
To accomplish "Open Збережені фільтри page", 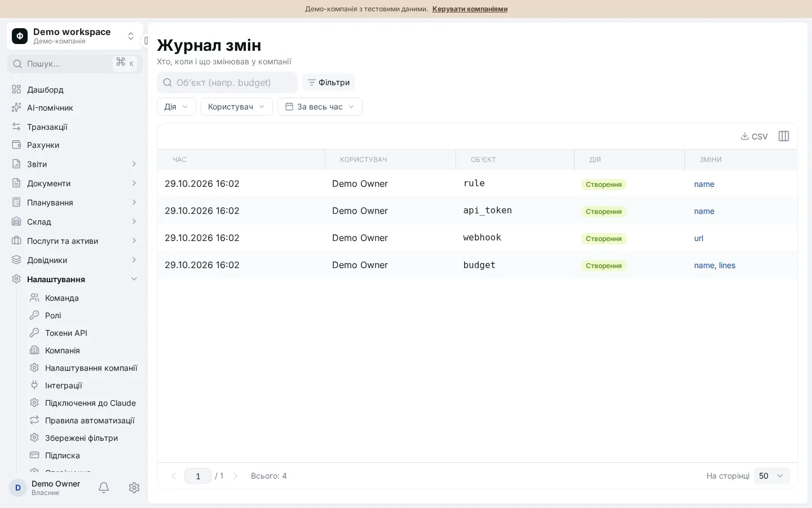I will point(83,438).
